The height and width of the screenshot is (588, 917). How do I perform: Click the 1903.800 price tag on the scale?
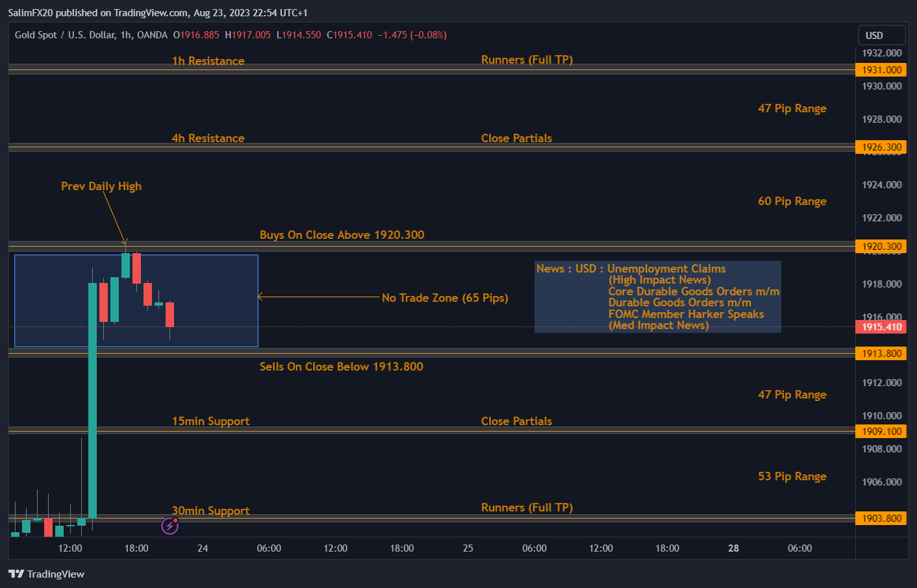[881, 518]
